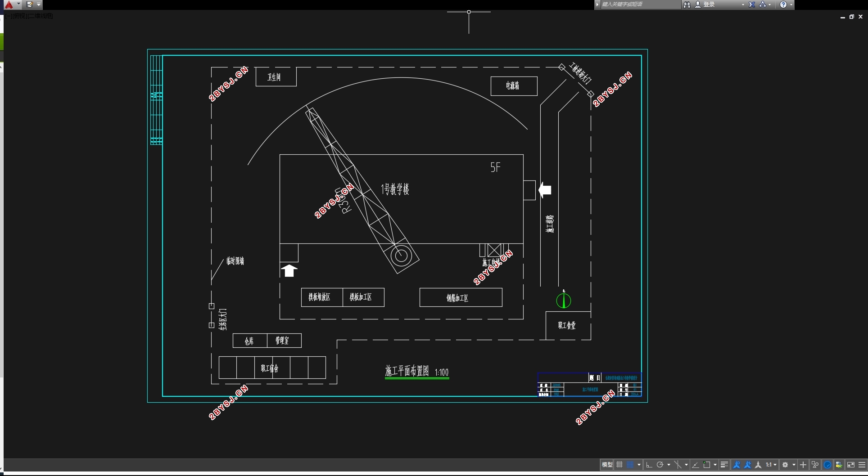Screen dimensions: 868x476
Task: Expand the dropdown next to the A360 icon
Action: tap(770, 4)
